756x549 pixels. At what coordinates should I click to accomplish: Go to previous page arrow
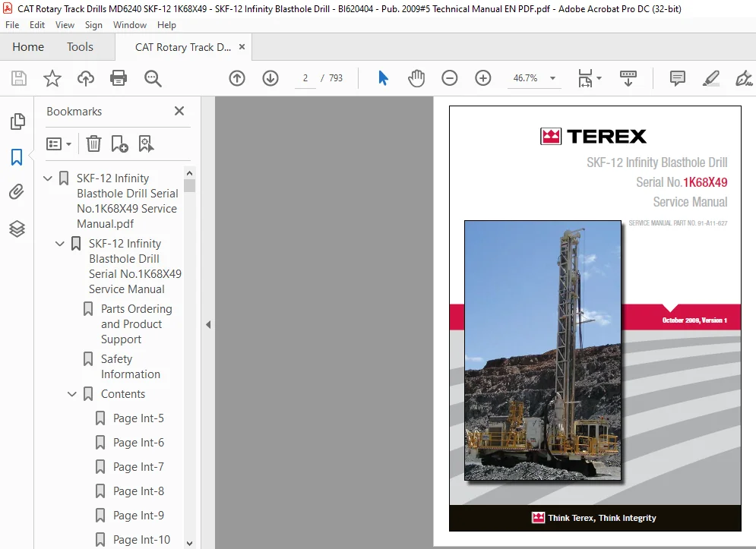(237, 78)
